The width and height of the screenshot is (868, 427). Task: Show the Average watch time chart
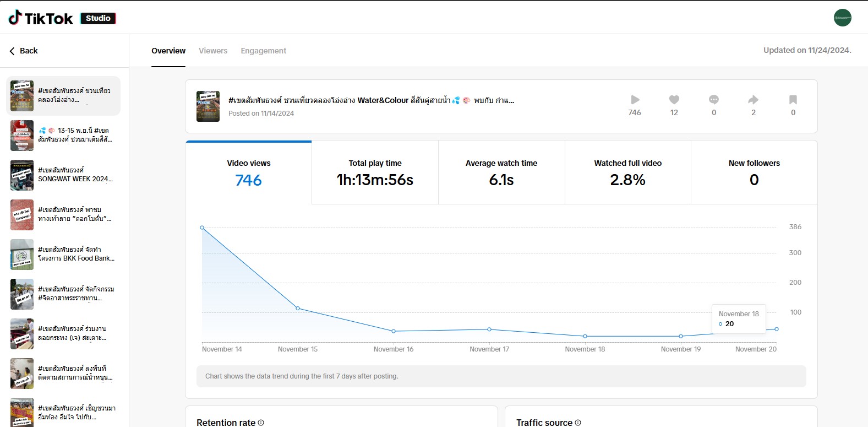(x=501, y=172)
